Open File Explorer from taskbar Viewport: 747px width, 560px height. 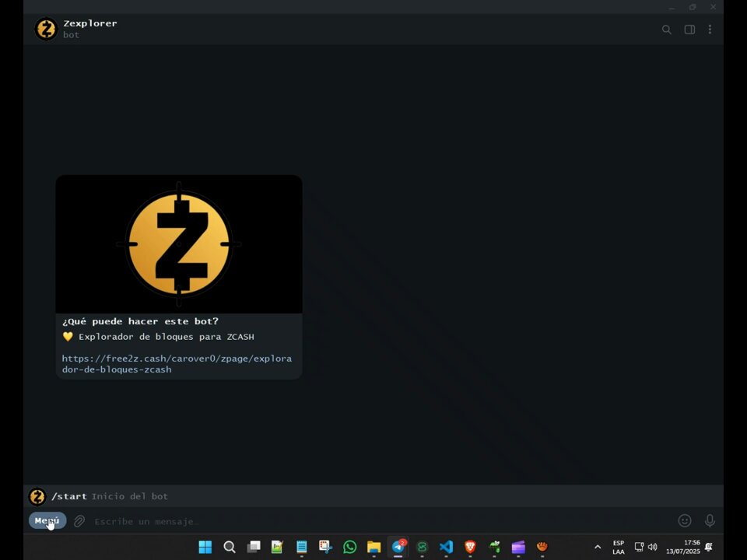[x=374, y=547]
